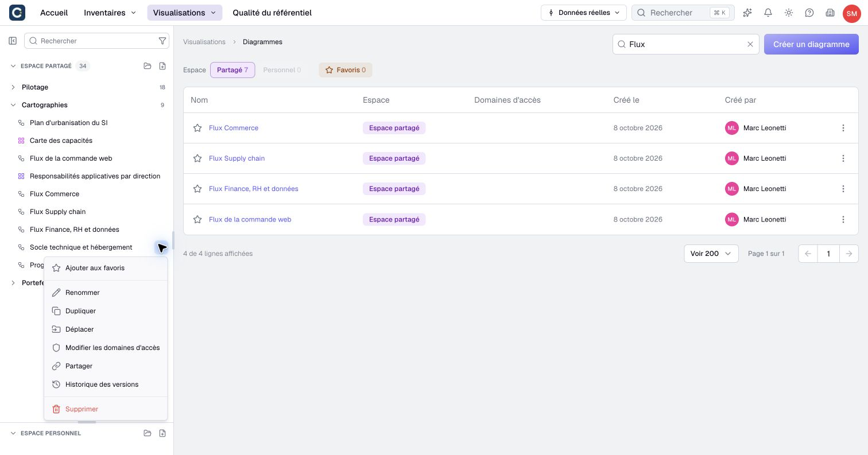Image resolution: width=868 pixels, height=455 pixels.
Task: Open row options for Flux Supply chain
Action: click(x=843, y=158)
